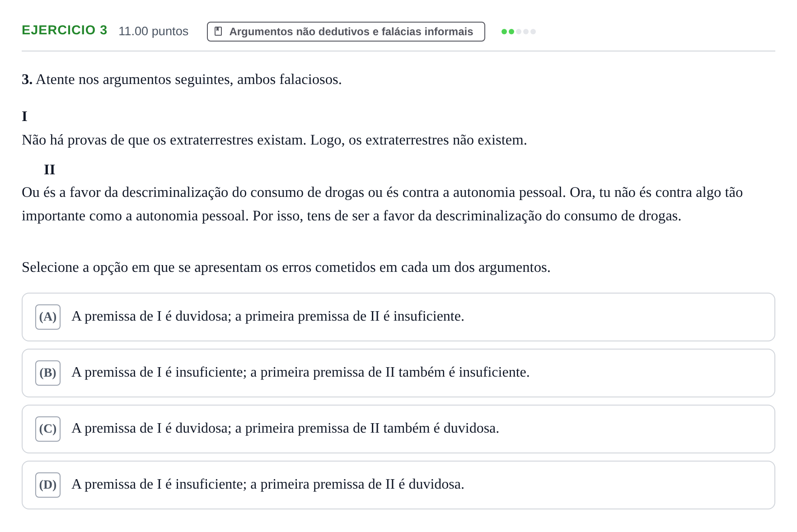Click the bookmark icon in topic tag
The image size is (797, 532).
(x=218, y=31)
